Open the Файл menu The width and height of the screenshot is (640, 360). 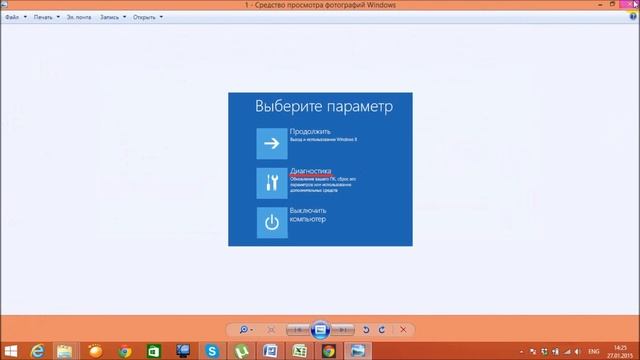(16, 17)
